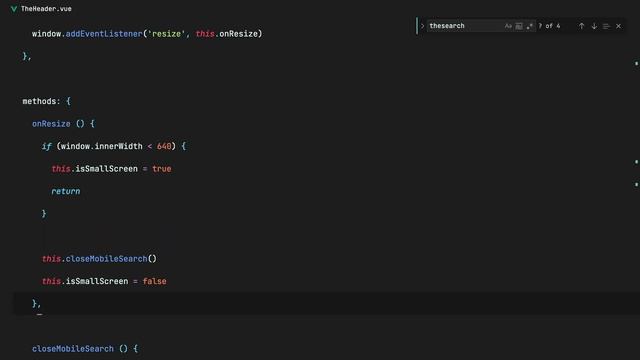Toggle Match Whole Word in find widget
Screen dimensions: 640x360
point(519,26)
